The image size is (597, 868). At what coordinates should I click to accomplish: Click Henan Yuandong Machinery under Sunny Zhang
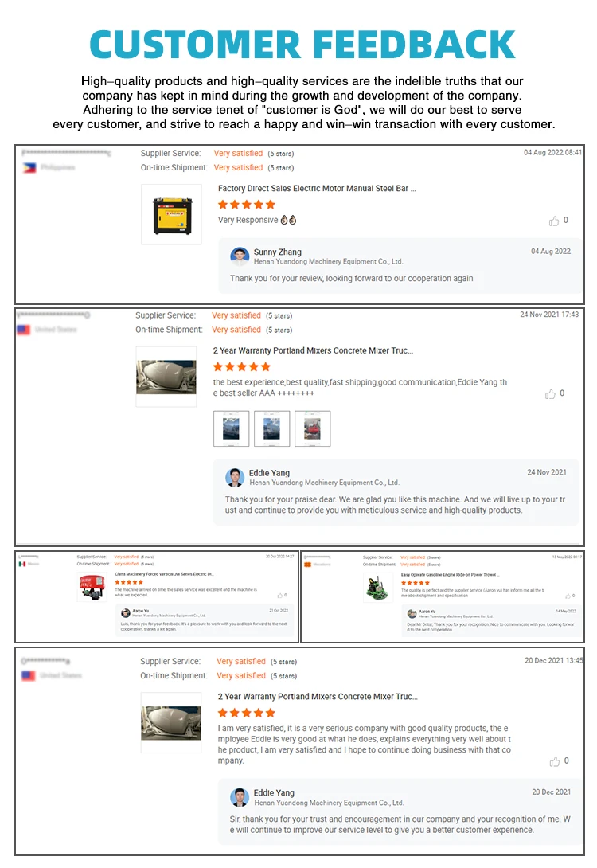point(329,262)
